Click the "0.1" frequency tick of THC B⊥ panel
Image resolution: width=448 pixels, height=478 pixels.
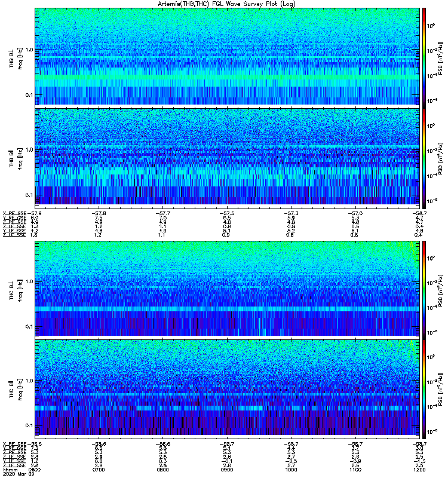click(x=29, y=326)
